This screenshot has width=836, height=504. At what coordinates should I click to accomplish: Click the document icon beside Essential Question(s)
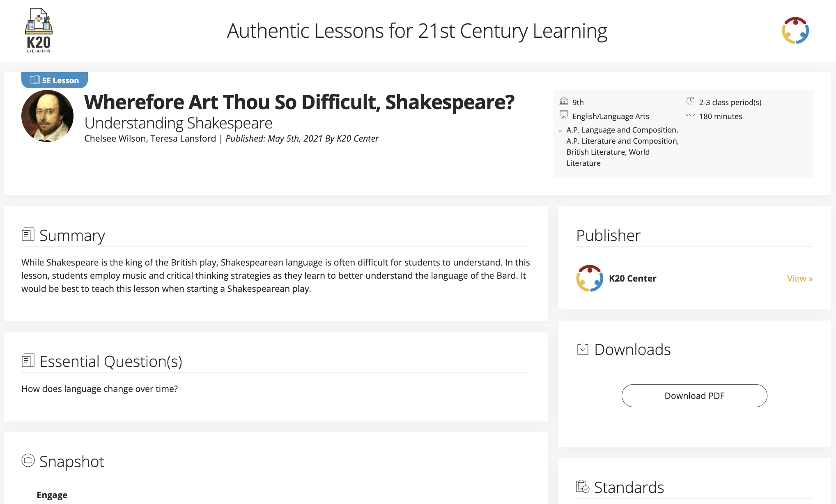(28, 360)
